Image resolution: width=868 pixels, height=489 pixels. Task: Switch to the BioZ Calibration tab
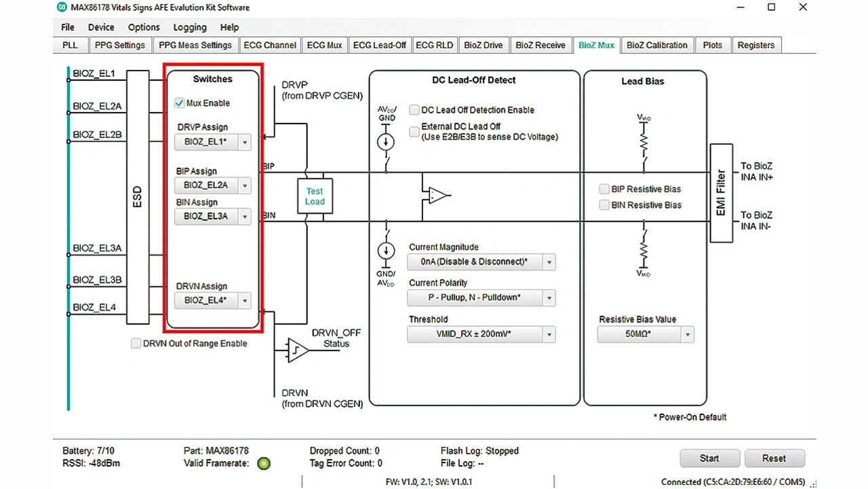(x=656, y=45)
